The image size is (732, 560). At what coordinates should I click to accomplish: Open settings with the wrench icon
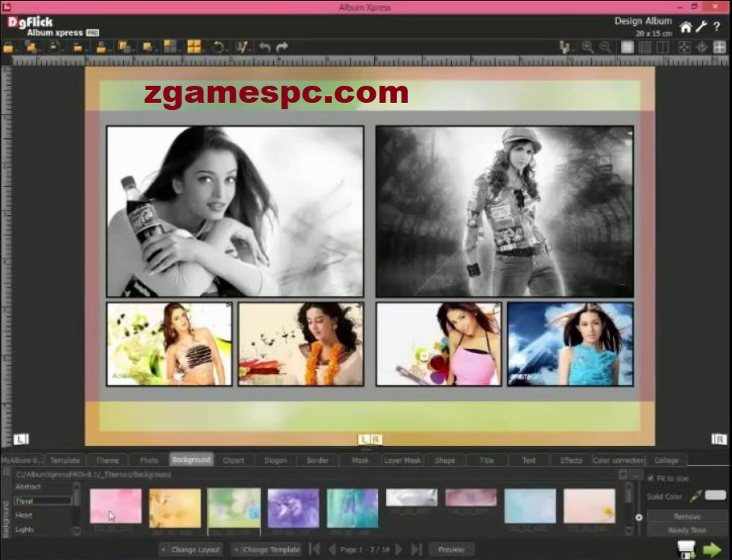tap(700, 27)
